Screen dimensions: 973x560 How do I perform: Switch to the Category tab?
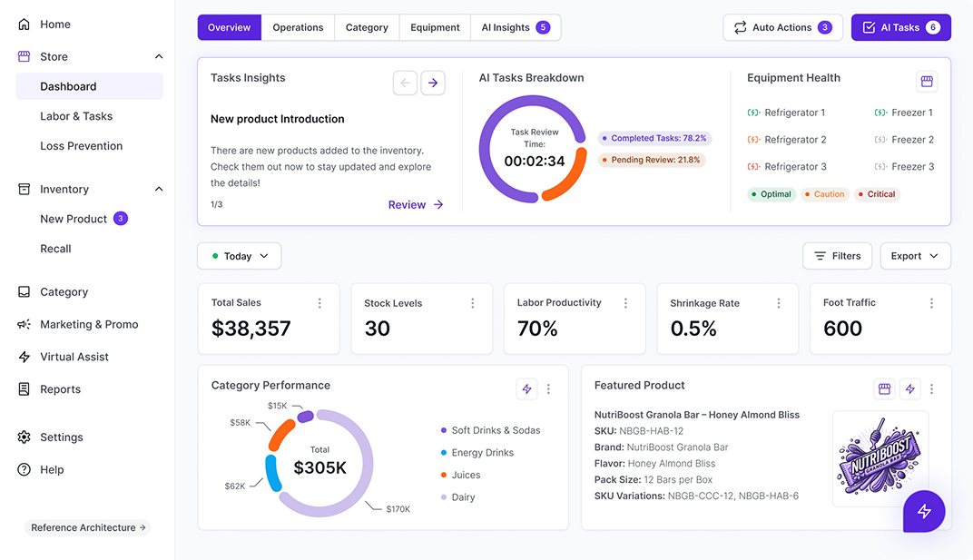click(x=367, y=27)
